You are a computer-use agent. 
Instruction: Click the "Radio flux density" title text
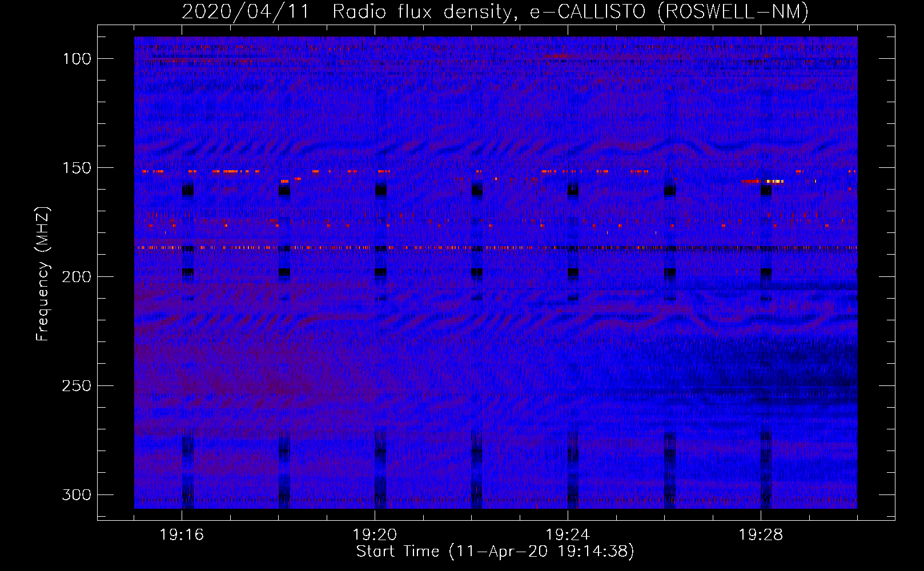click(425, 11)
